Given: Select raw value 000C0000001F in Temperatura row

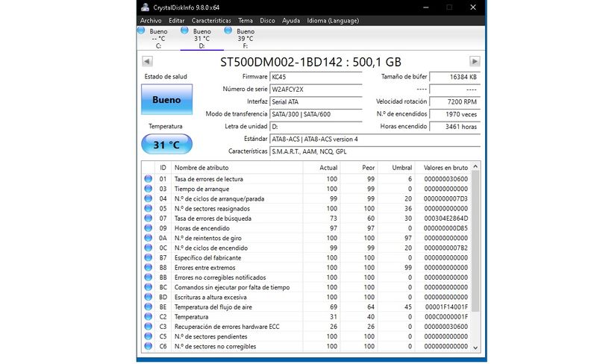Looking at the screenshot, I should coord(446,317).
